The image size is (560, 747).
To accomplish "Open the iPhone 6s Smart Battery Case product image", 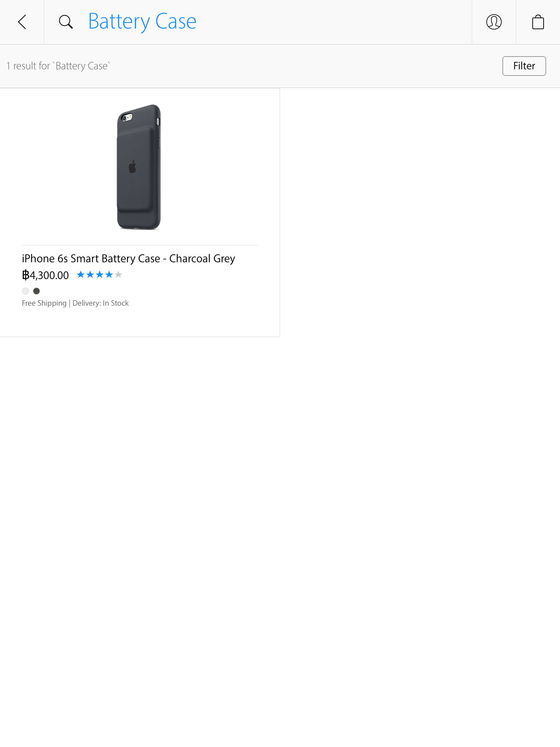I will [x=139, y=167].
